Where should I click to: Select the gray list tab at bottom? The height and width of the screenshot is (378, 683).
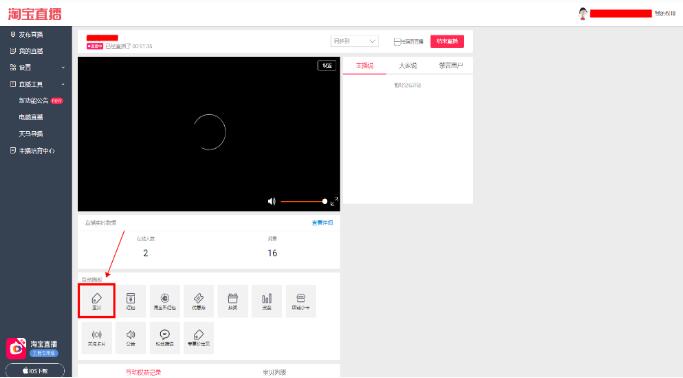(274, 372)
